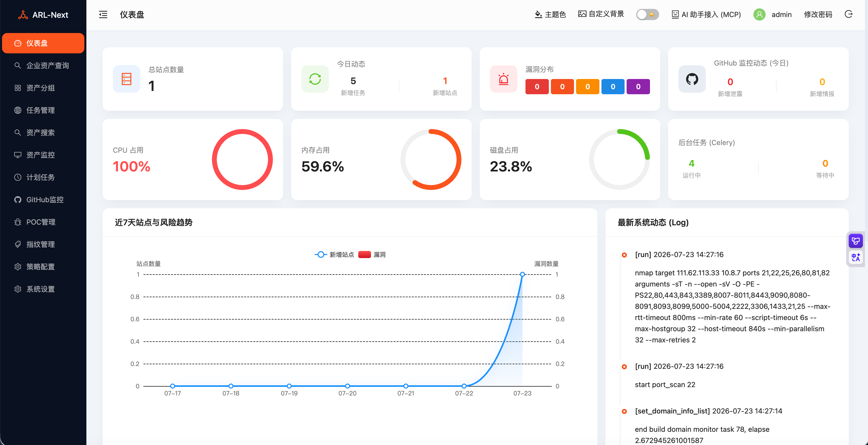Open 资产搜索 menu item
This screenshot has height=445, width=868.
click(43, 132)
